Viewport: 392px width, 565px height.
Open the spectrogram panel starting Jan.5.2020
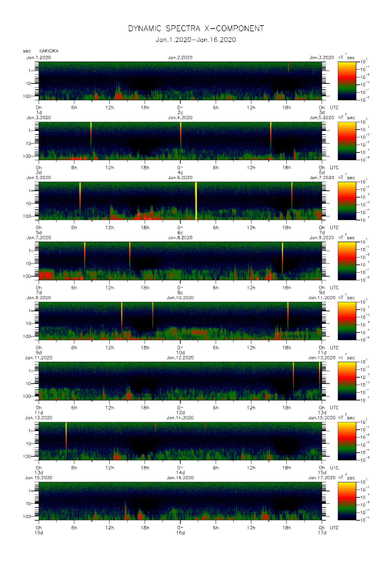point(180,201)
